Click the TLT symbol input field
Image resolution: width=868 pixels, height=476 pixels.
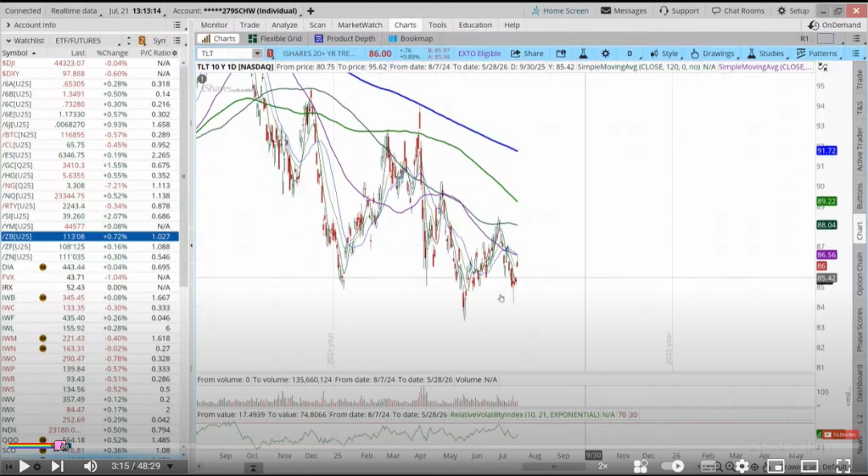click(x=226, y=53)
